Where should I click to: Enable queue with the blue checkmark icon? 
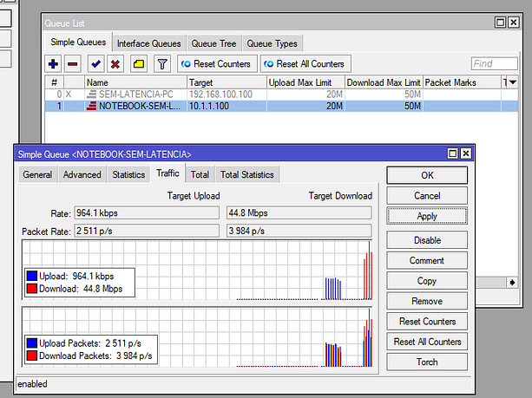(95, 64)
